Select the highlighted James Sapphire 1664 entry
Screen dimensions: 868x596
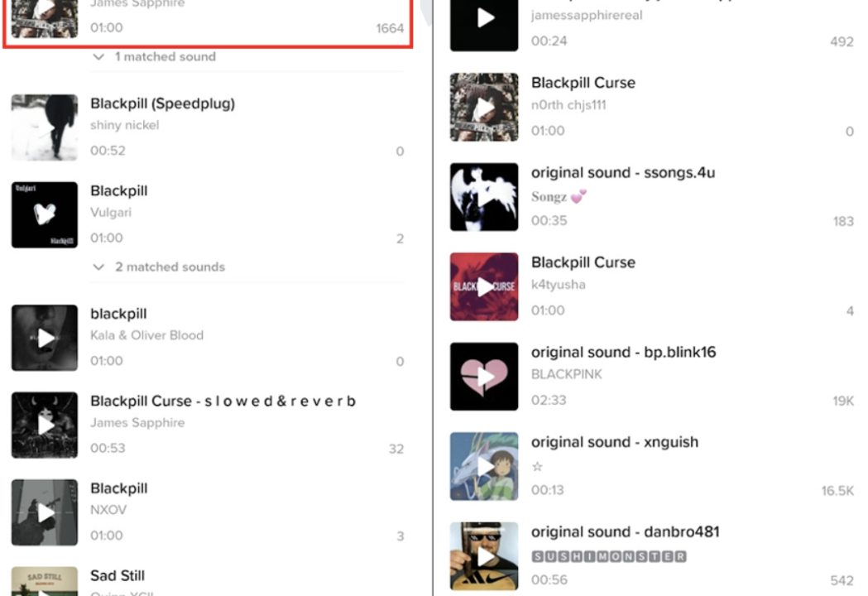pos(208,22)
